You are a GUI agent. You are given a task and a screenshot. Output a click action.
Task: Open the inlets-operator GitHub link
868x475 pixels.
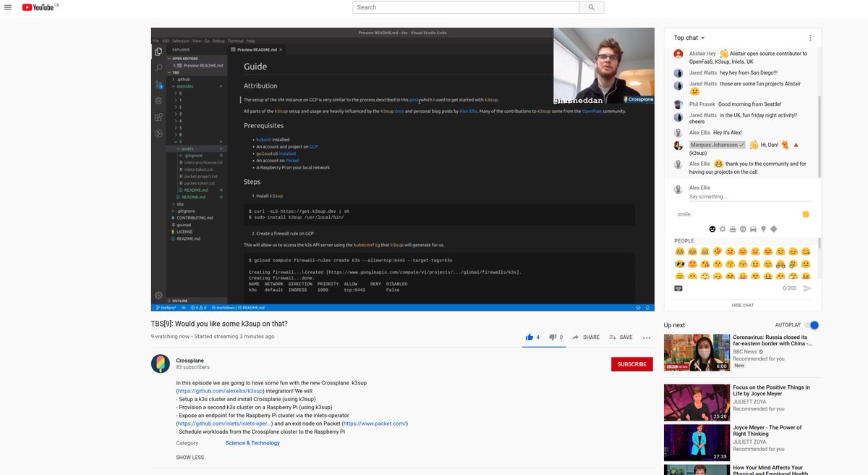[224, 424]
